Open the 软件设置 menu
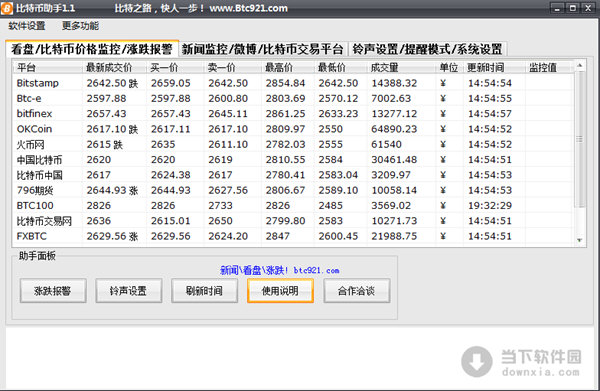Image resolution: width=600 pixels, height=391 pixels. pyautogui.click(x=27, y=26)
